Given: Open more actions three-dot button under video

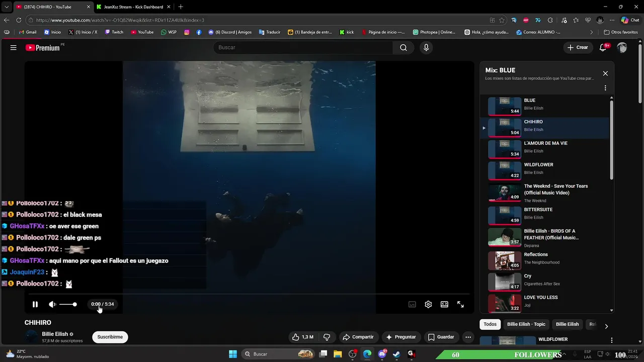Looking at the screenshot, I should [468, 337].
